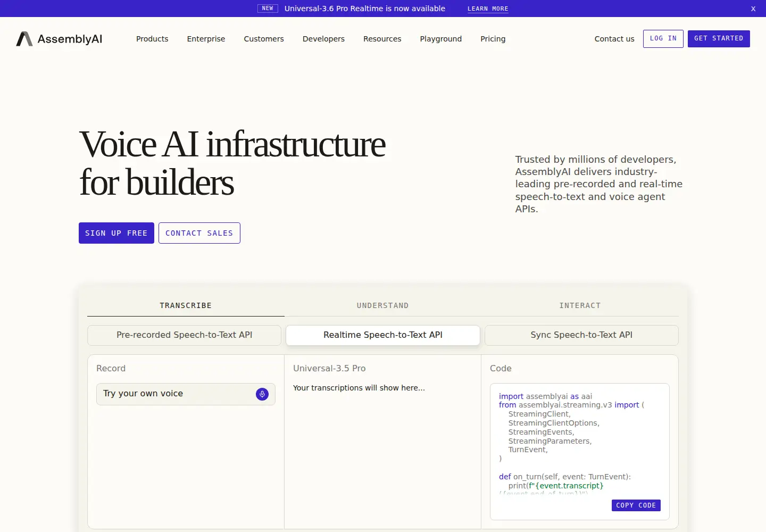Dismiss the announcement banner with X
The height and width of the screenshot is (532, 766).
tap(753, 9)
